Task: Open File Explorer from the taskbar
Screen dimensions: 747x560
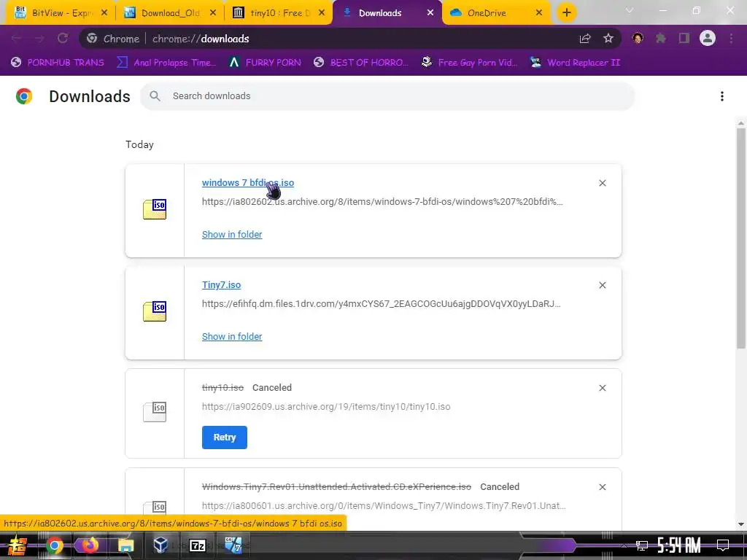Action: pyautogui.click(x=125, y=545)
